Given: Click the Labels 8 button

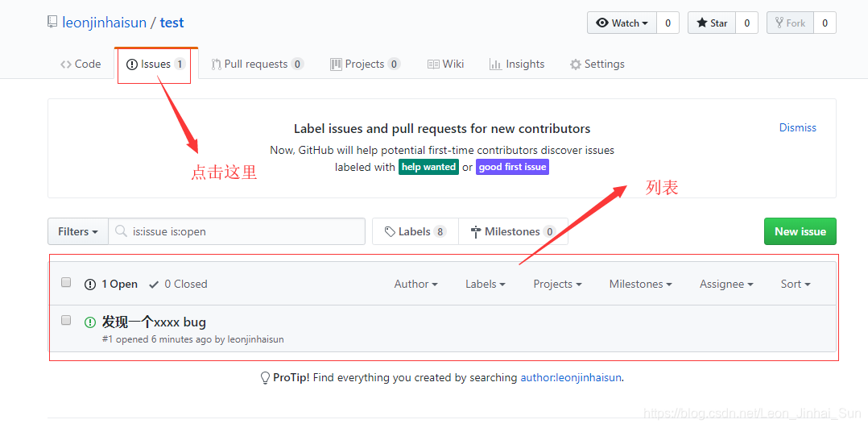Looking at the screenshot, I should tap(415, 231).
